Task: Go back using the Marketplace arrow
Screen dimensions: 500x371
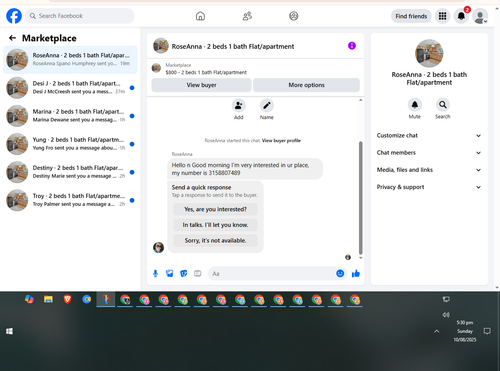Action: tap(12, 38)
